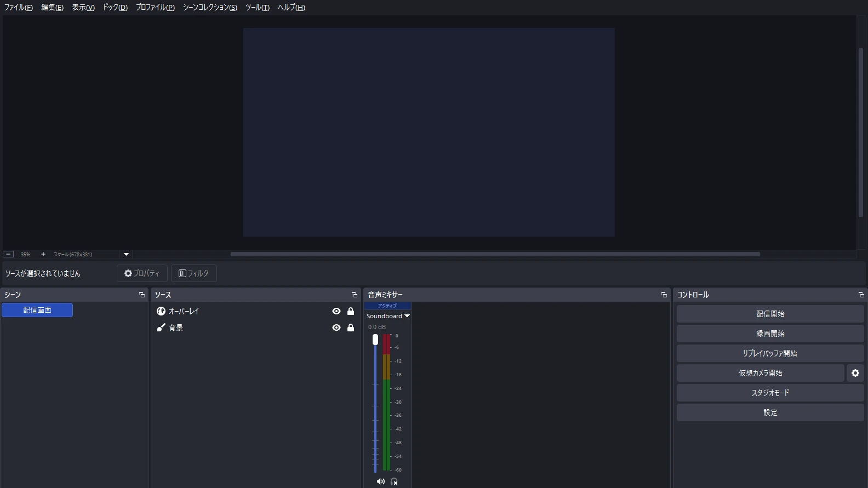Open the 編集 menu
This screenshot has width=868, height=488.
pos(52,7)
